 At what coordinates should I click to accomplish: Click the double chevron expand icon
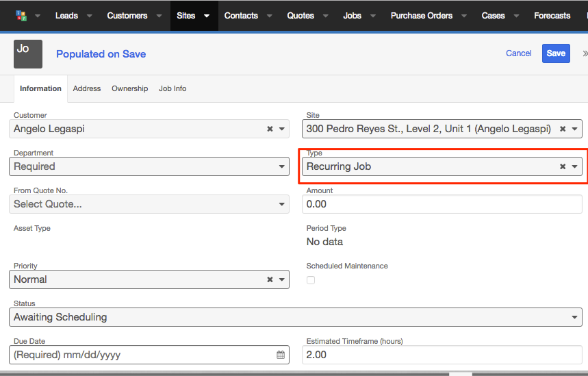[585, 53]
